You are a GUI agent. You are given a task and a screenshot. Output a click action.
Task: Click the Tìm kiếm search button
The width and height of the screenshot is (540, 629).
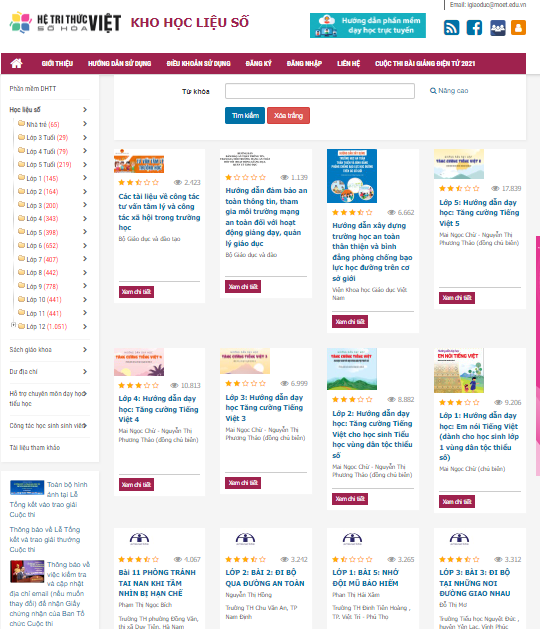point(245,116)
